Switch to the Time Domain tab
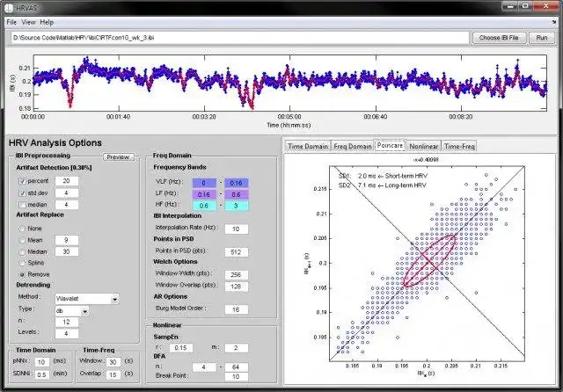 [308, 146]
